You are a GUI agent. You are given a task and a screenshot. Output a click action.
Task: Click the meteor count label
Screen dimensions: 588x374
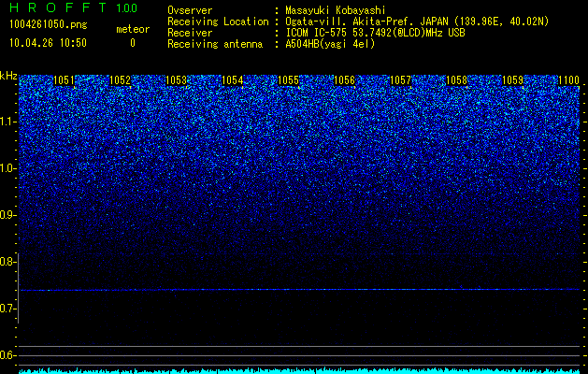pos(133,29)
